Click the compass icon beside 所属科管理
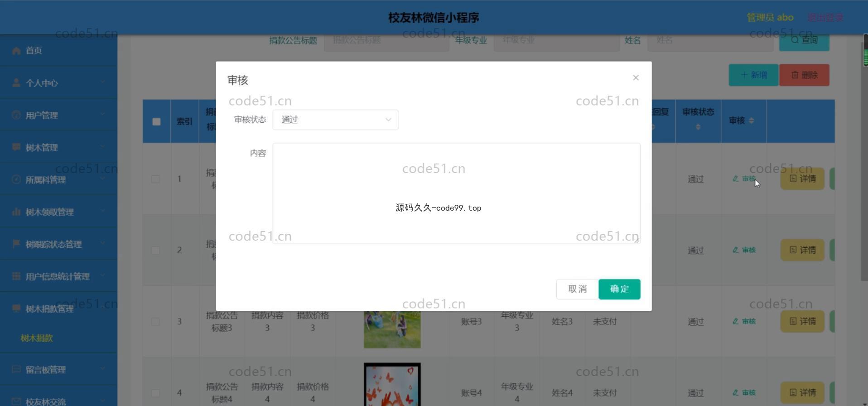This screenshot has width=868, height=406. click(16, 179)
